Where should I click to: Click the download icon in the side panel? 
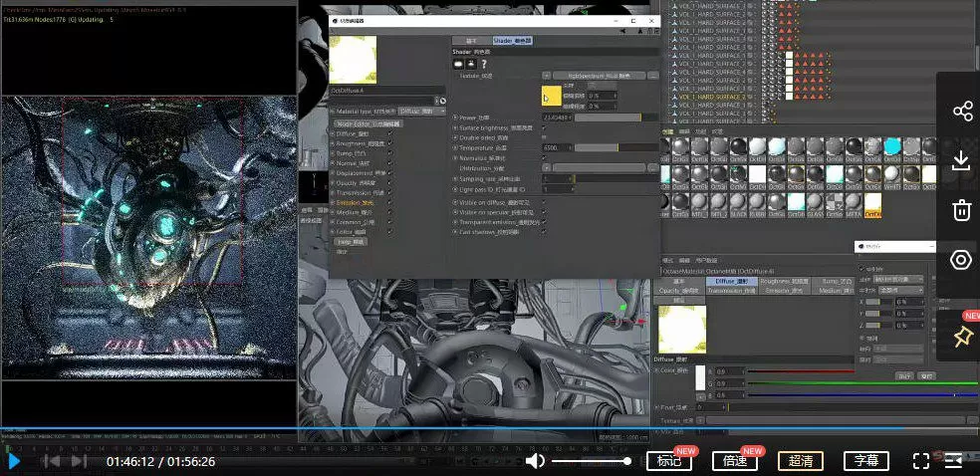pyautogui.click(x=961, y=160)
